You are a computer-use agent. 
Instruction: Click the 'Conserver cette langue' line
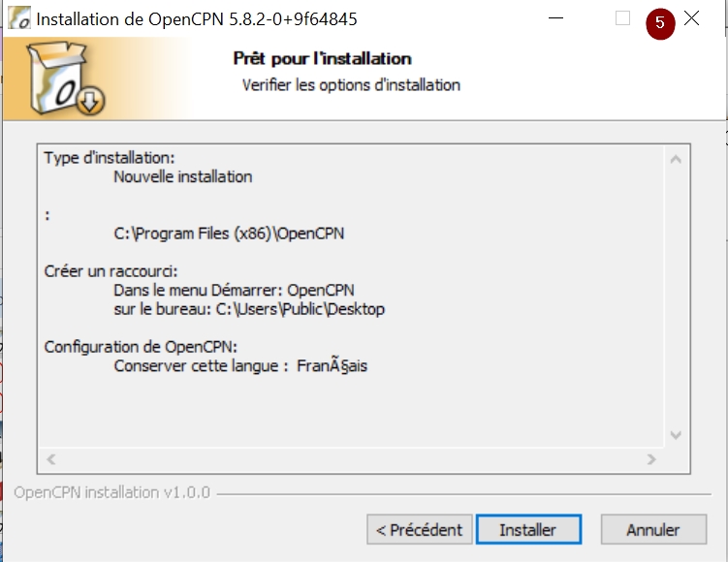coord(240,365)
